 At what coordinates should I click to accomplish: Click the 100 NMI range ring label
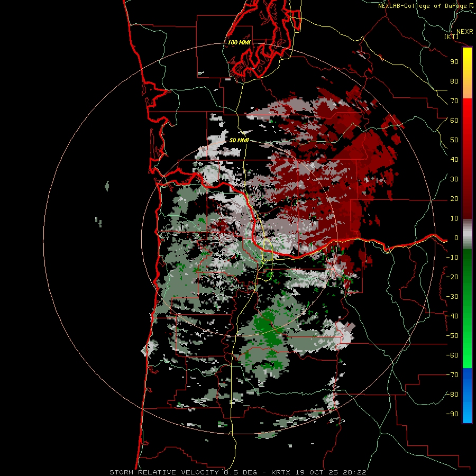(239, 42)
